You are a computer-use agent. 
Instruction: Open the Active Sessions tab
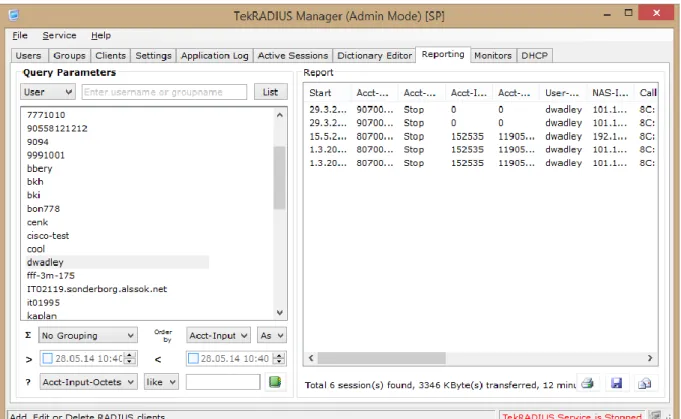point(293,56)
